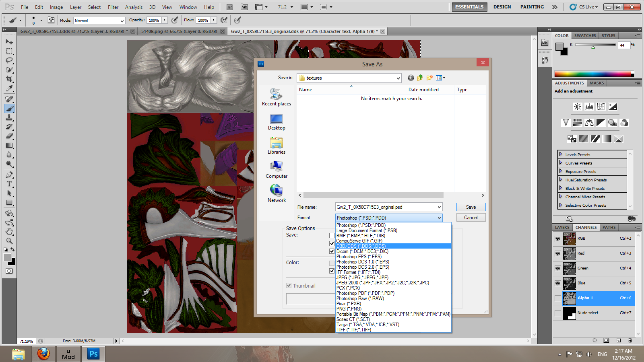Viewport: 644px width, 362px height.
Task: Hide the Red channel
Action: pos(557,253)
